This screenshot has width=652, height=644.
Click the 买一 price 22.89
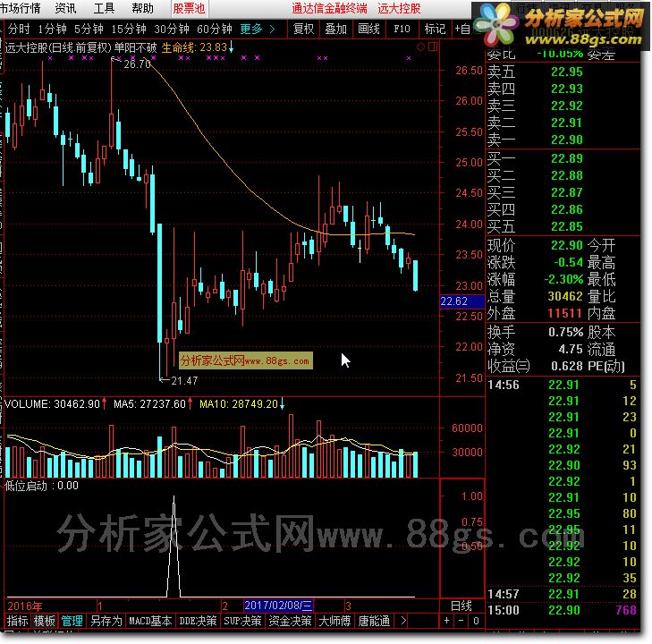(567, 158)
